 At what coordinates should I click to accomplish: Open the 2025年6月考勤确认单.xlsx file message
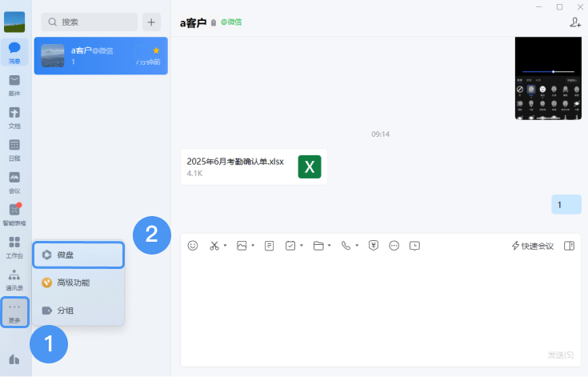click(254, 167)
